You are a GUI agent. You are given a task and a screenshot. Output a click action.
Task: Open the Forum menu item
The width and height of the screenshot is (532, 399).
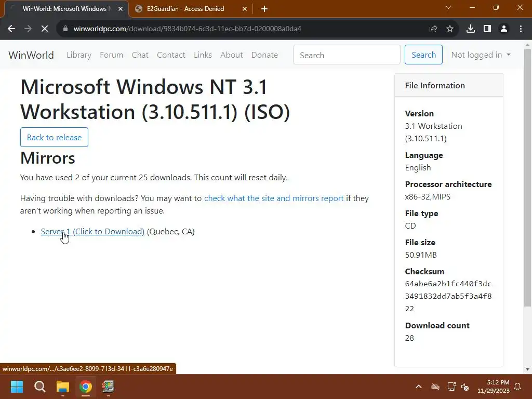coord(111,55)
